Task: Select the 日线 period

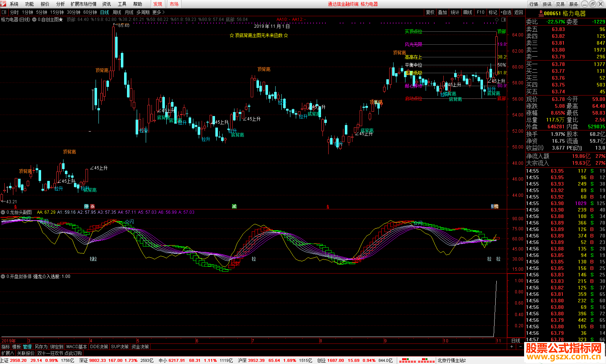Action: click(x=104, y=12)
